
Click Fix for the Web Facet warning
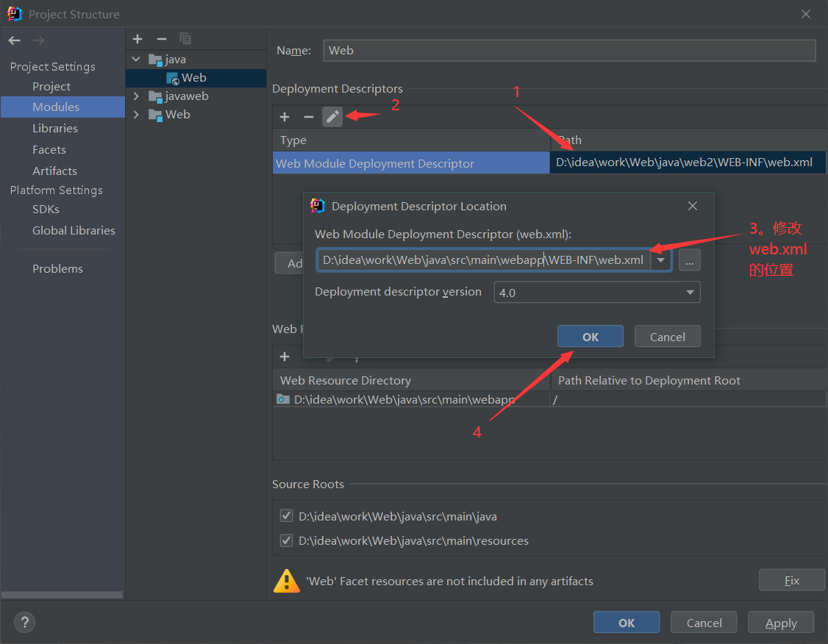click(x=791, y=579)
